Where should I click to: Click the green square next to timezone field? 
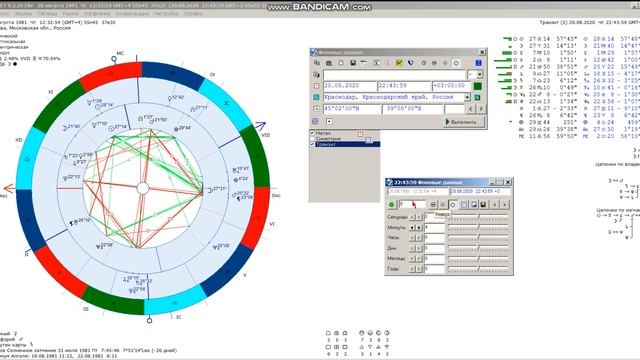477,86
